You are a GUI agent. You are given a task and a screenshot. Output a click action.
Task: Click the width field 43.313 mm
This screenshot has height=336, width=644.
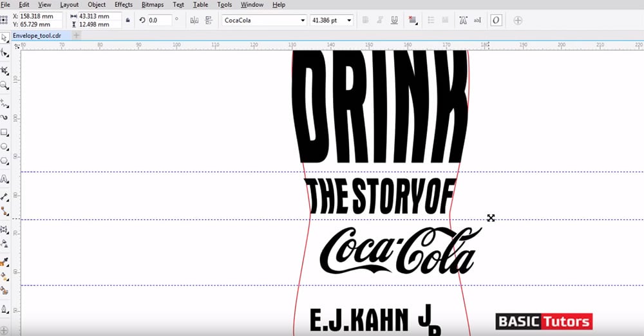(100, 17)
